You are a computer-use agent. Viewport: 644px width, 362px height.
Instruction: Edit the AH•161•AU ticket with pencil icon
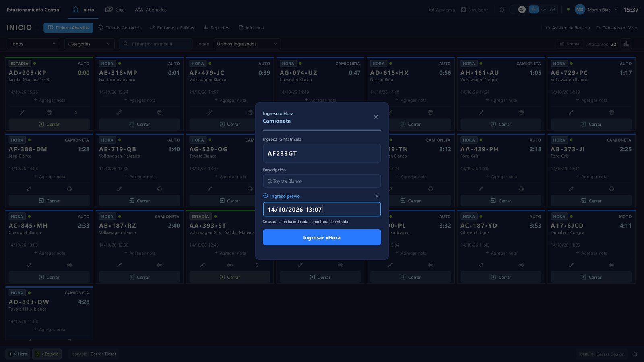(x=481, y=112)
